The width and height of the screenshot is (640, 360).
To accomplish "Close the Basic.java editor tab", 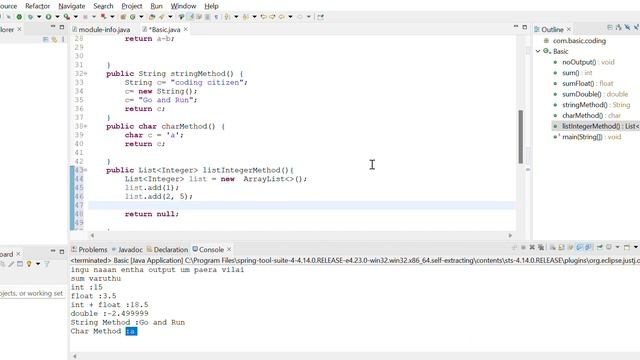I will pyautogui.click(x=186, y=29).
